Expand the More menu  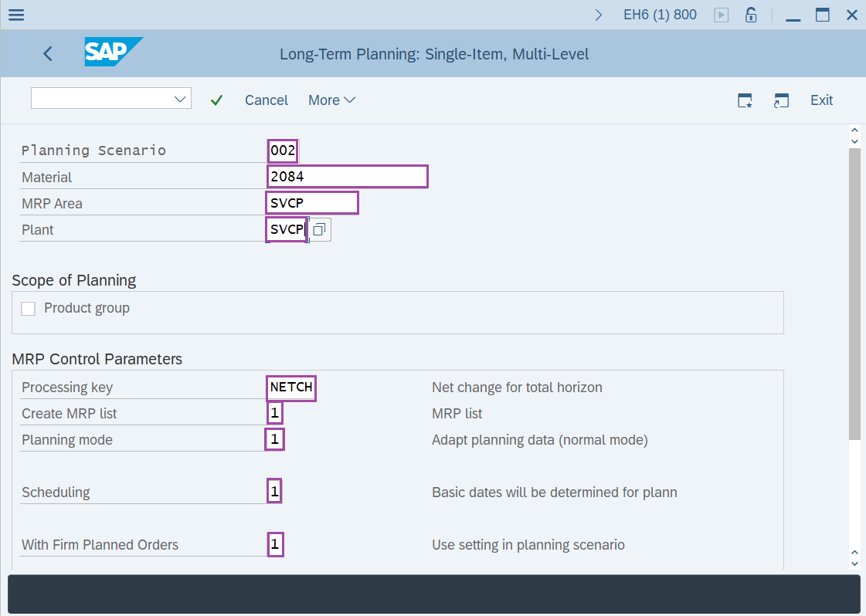(331, 100)
